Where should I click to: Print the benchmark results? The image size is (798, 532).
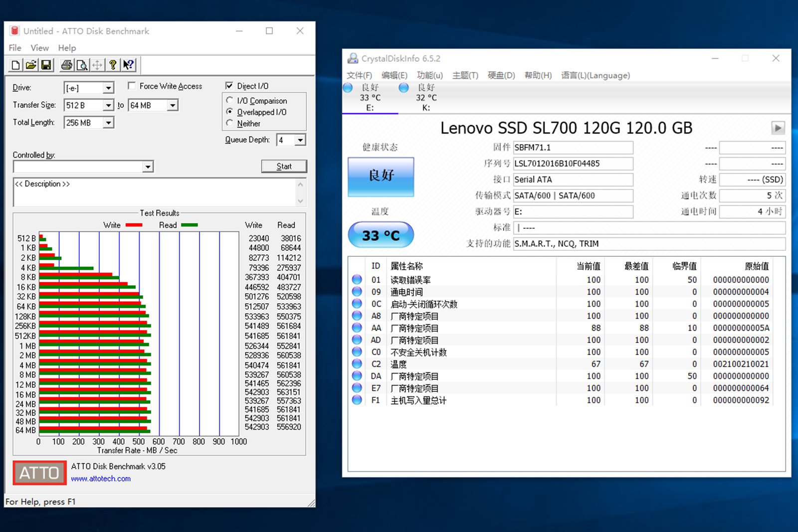coord(67,65)
